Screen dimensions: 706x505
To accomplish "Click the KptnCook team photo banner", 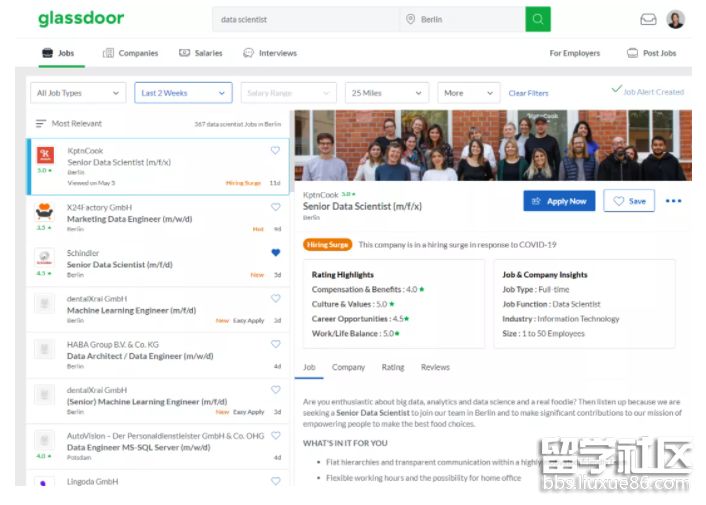I will click(x=493, y=145).
